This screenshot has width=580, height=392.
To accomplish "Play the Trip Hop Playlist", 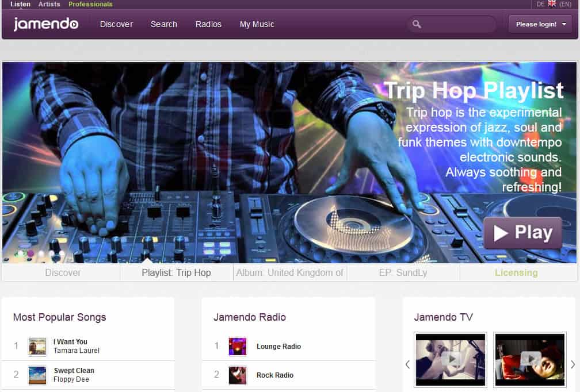I will click(522, 233).
